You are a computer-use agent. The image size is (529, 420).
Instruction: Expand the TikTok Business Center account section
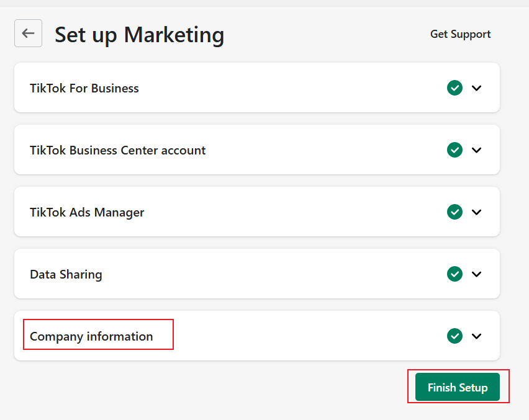(477, 150)
